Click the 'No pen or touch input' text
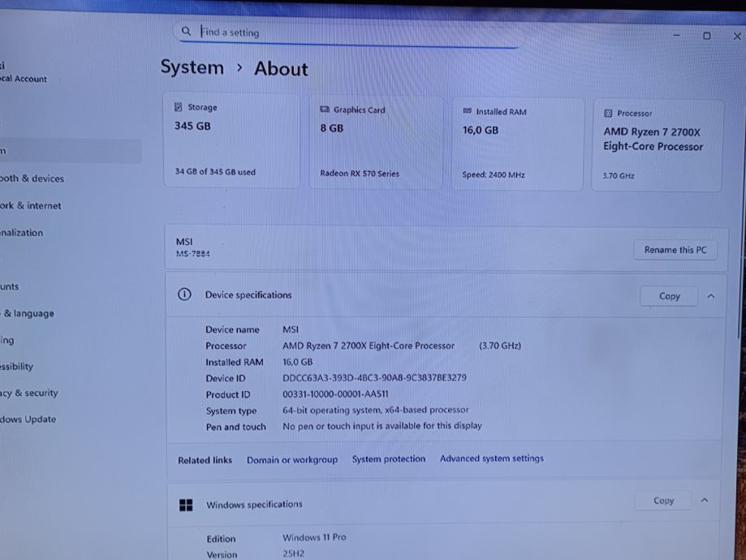 (382, 426)
